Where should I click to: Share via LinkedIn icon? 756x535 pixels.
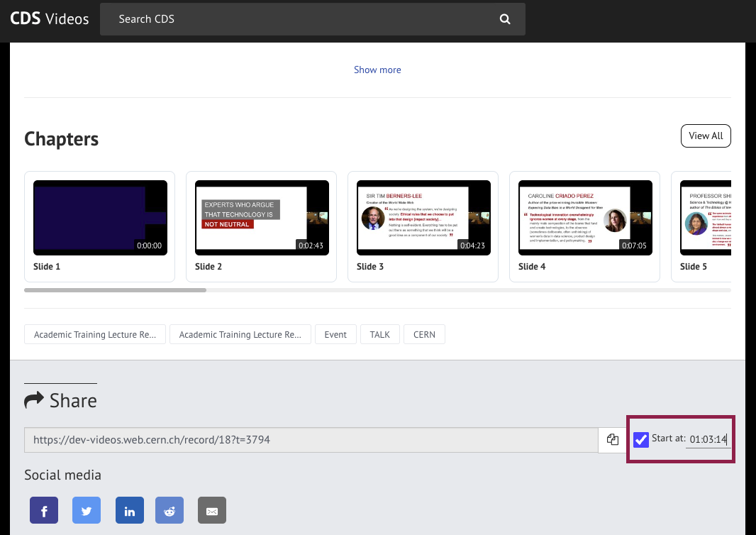point(130,510)
